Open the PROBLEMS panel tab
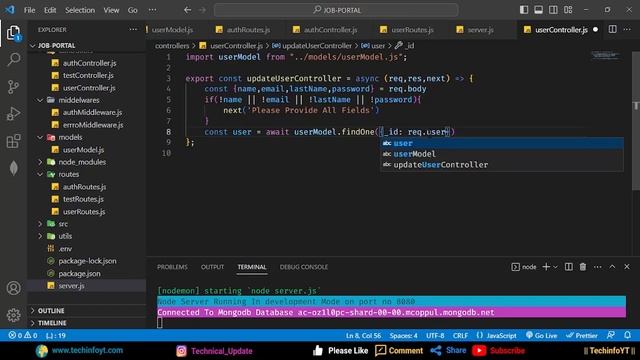Viewport: 640px width, 360px height. [172, 267]
